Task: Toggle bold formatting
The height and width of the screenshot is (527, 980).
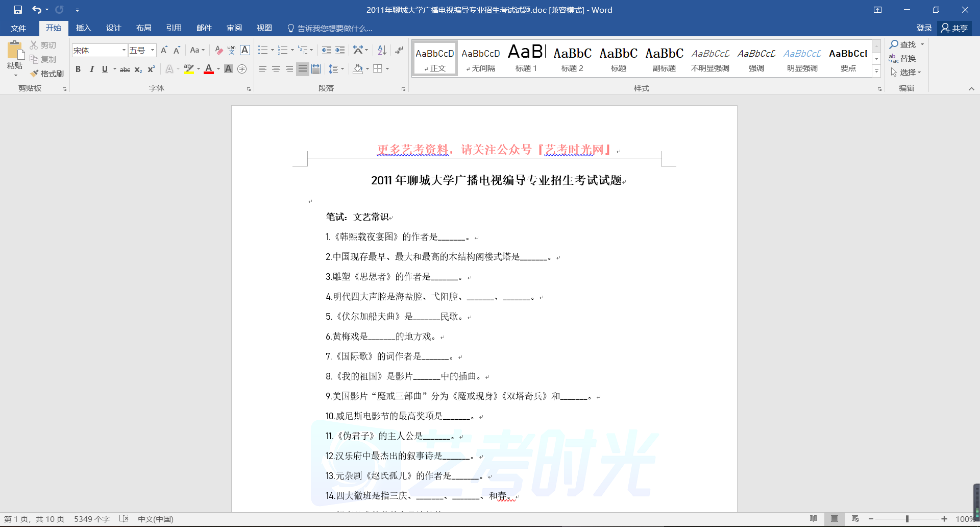Action: click(x=78, y=69)
